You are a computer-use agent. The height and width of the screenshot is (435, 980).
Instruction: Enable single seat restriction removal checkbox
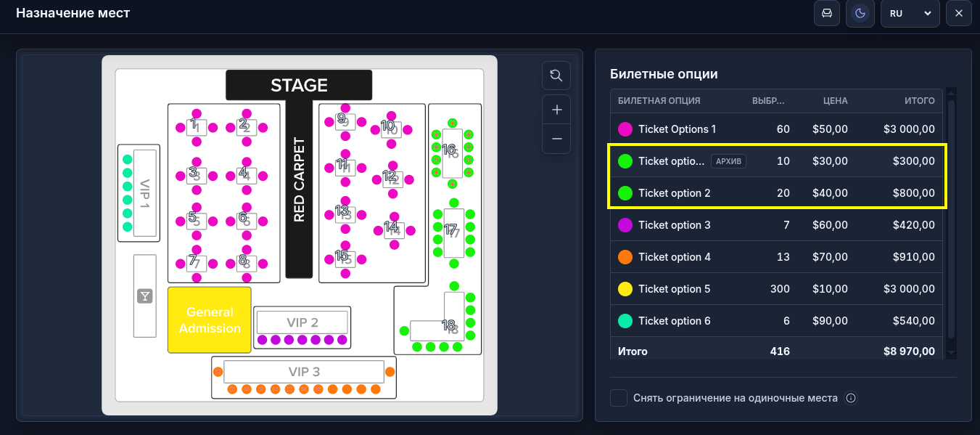point(619,398)
